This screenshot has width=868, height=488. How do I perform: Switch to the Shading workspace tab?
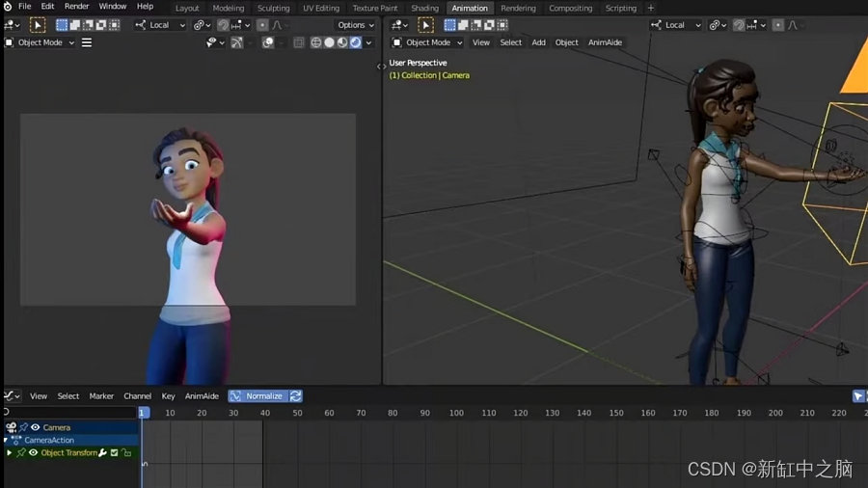pos(424,9)
